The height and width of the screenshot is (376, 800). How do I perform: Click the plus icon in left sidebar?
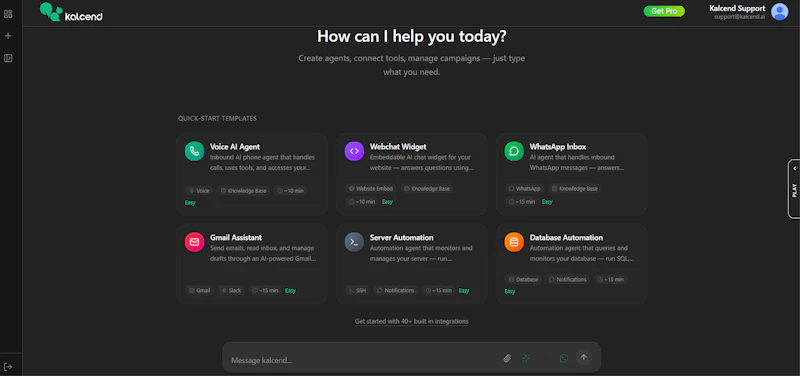[8, 36]
